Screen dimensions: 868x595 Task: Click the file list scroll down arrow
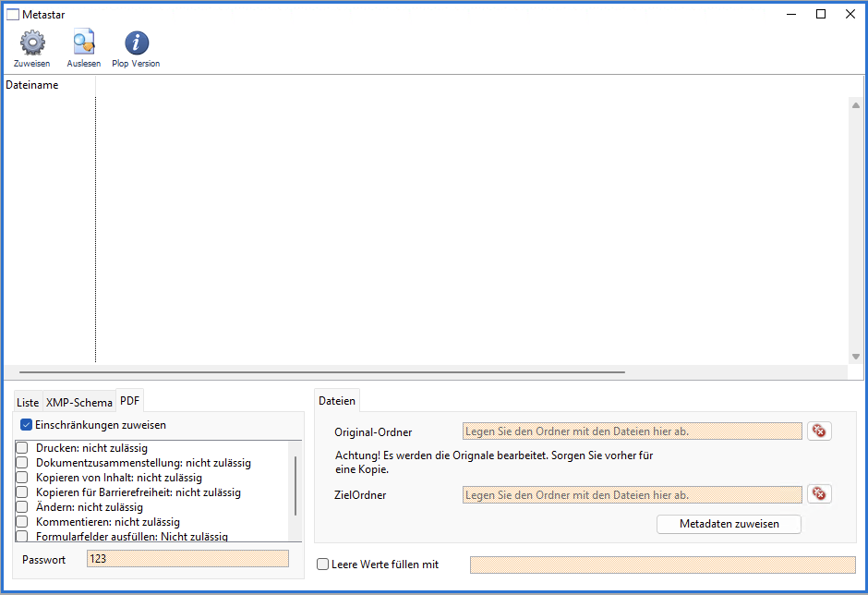[x=855, y=357]
